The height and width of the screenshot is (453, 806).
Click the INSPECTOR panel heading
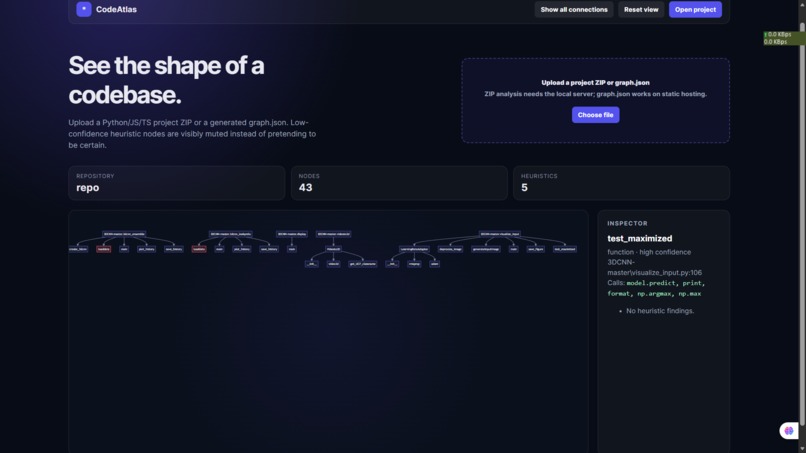(627, 223)
